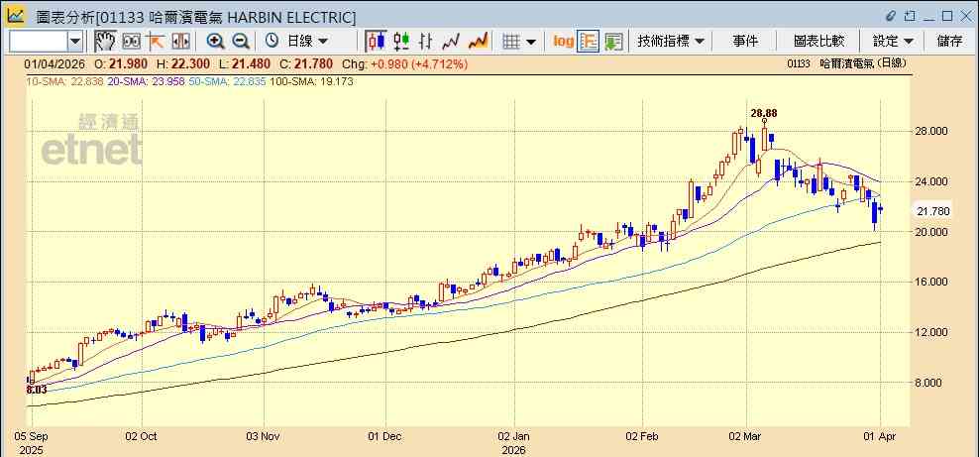Select the hand pan tool
Viewport: 980px width, 457px height.
coord(105,42)
